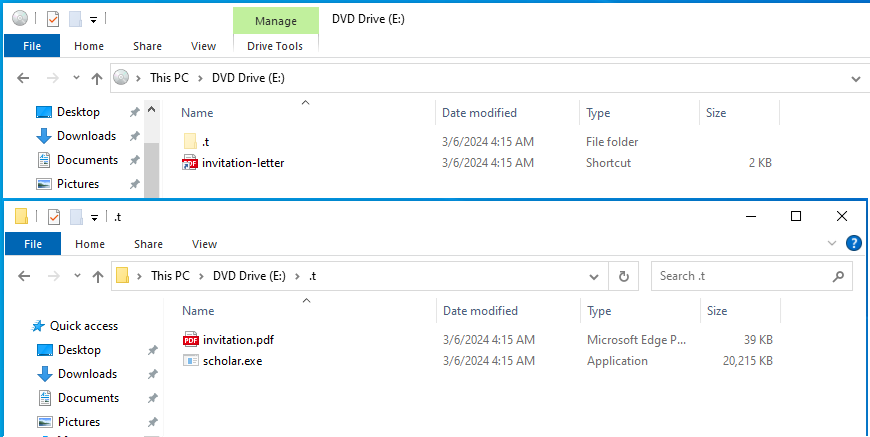
Task: Open the recent locations dropdown in the .t window
Action: tap(74, 276)
